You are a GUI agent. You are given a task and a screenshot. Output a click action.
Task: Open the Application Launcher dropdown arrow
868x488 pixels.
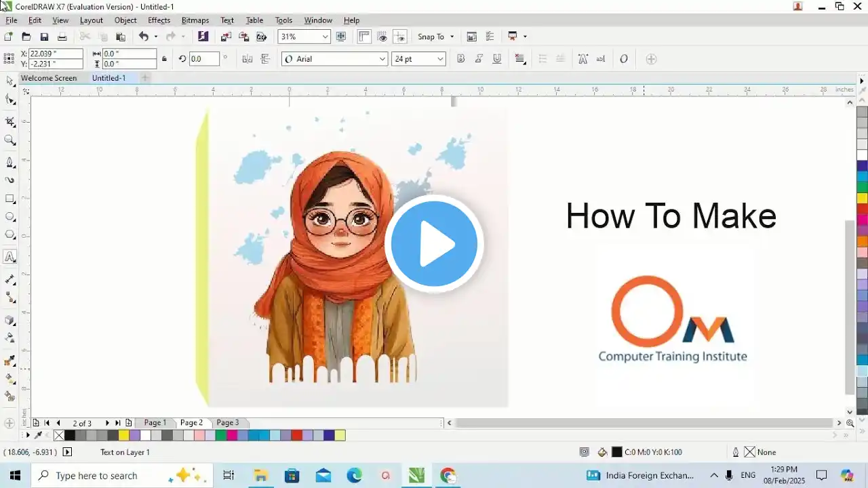pyautogui.click(x=525, y=37)
